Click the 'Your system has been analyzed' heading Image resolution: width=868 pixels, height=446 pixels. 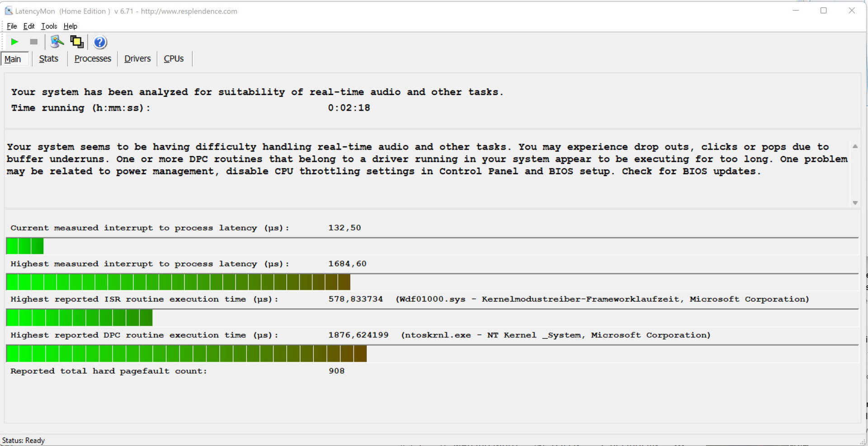pyautogui.click(x=257, y=92)
